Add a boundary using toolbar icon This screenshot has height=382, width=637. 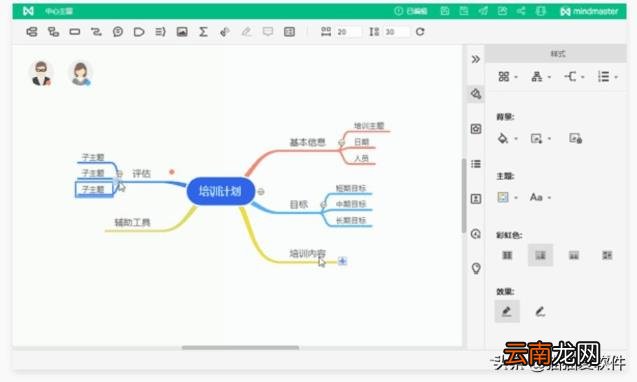(x=139, y=32)
